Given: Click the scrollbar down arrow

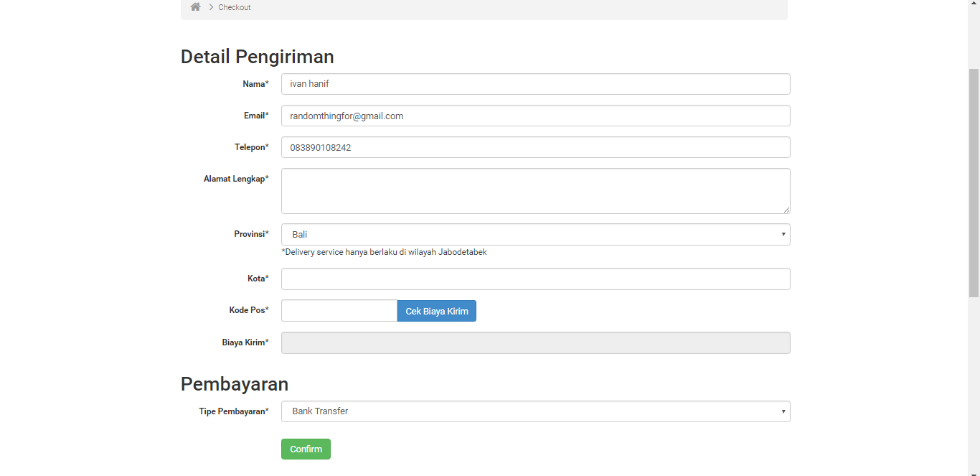Looking at the screenshot, I should 974,472.
